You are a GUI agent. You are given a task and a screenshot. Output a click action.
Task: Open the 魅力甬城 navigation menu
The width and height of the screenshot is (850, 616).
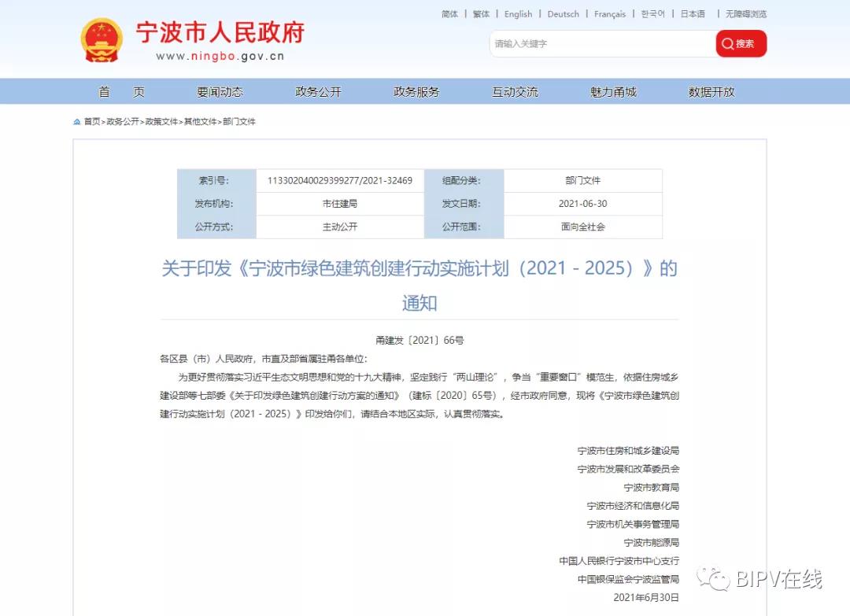click(x=613, y=92)
